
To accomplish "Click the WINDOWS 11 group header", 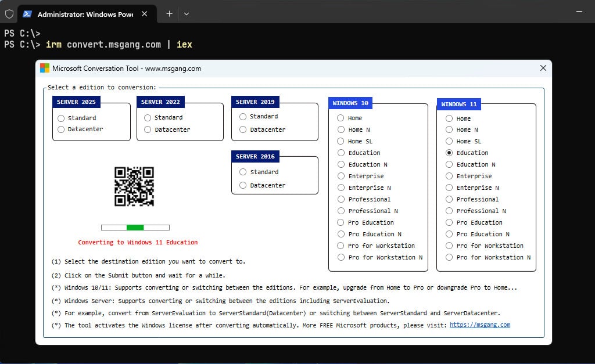I will click(459, 104).
